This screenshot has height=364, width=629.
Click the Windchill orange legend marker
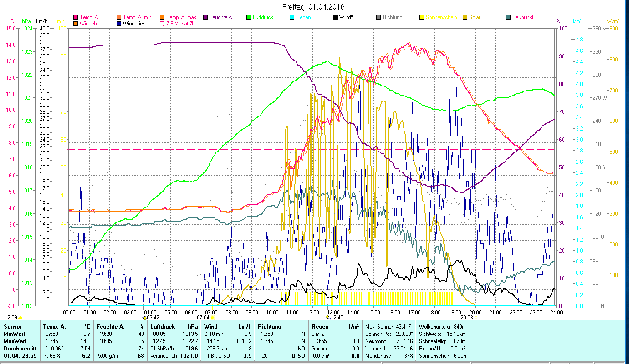tap(76, 24)
